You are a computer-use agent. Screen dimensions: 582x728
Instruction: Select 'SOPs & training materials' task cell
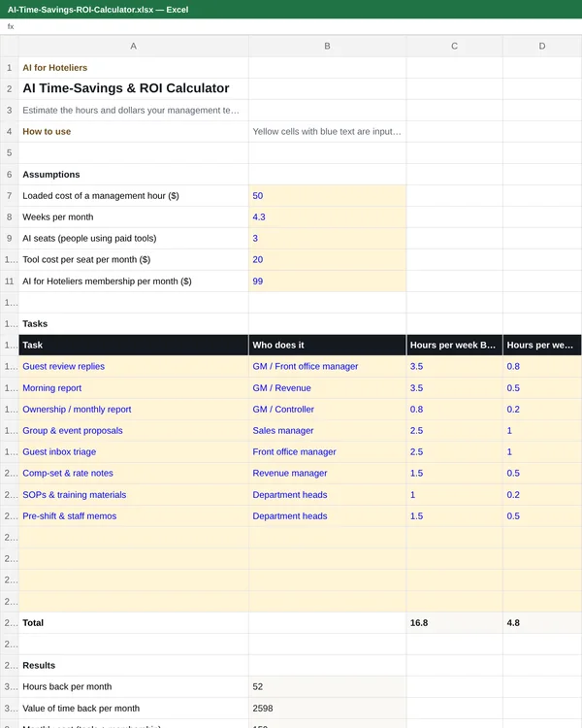click(133, 494)
